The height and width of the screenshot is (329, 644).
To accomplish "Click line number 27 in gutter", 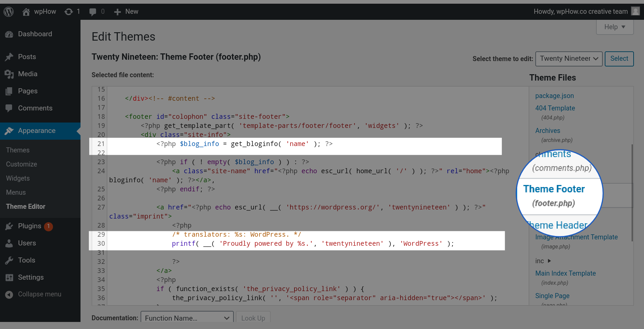I will click(101, 207).
